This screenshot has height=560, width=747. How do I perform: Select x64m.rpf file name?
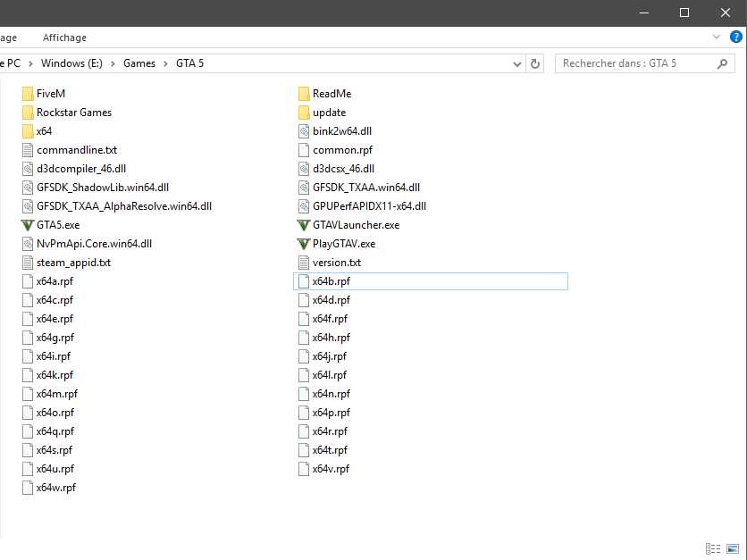(x=56, y=394)
